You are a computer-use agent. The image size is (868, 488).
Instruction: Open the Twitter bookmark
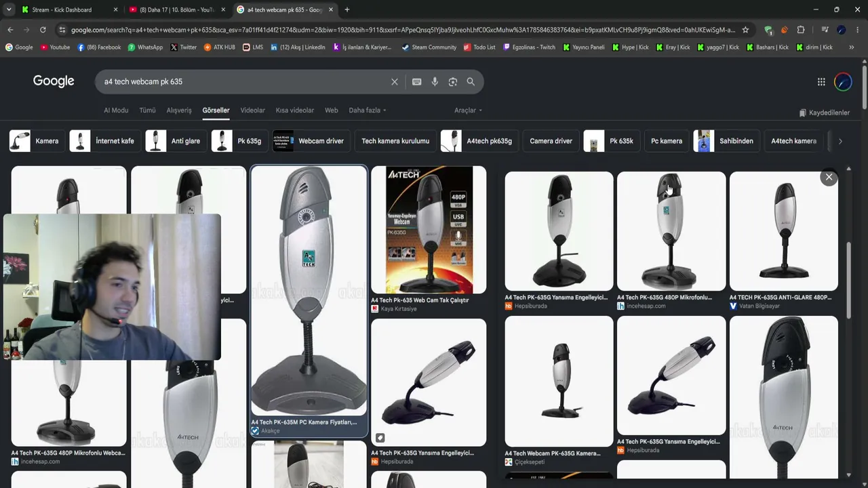click(x=183, y=47)
